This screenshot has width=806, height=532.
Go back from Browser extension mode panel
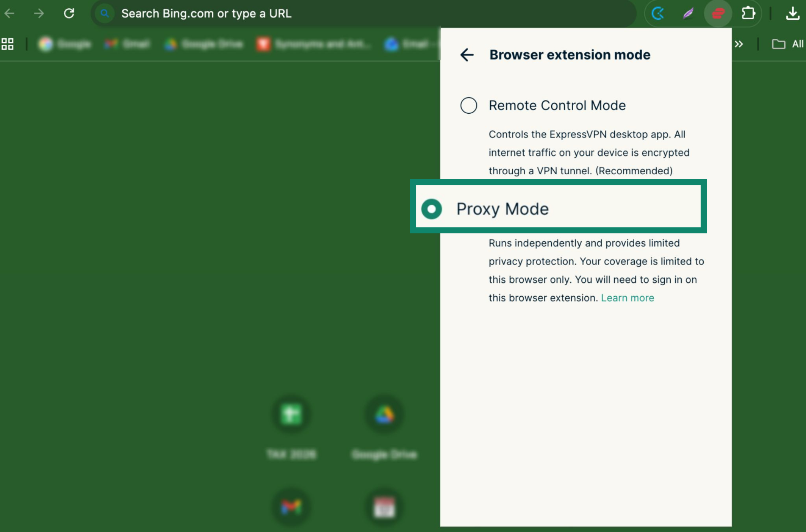[467, 55]
